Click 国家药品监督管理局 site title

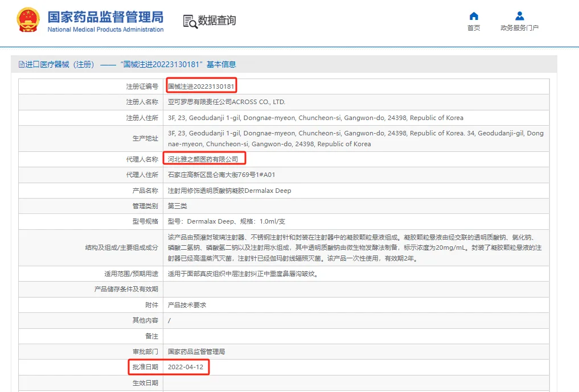pos(105,17)
